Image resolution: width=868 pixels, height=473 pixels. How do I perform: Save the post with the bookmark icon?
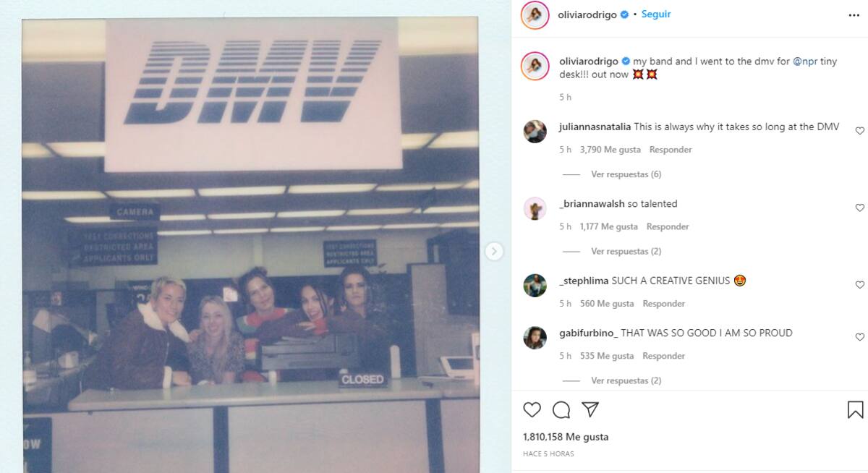855,410
